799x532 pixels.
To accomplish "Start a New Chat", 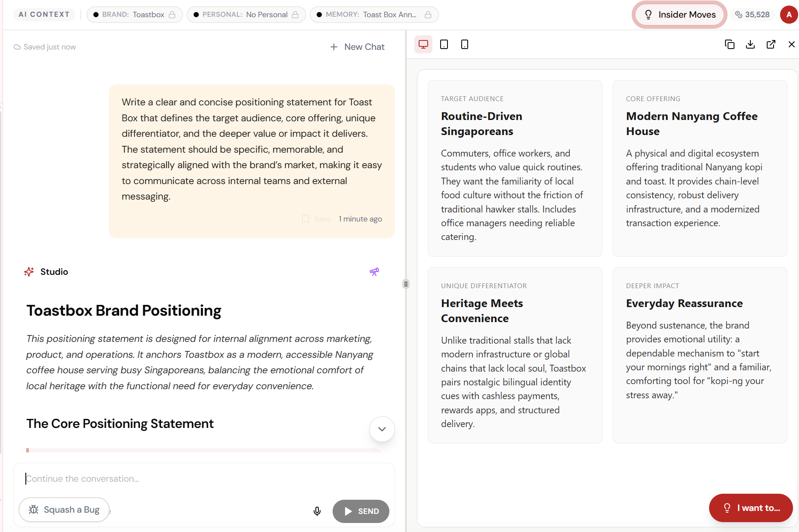I will [x=357, y=46].
